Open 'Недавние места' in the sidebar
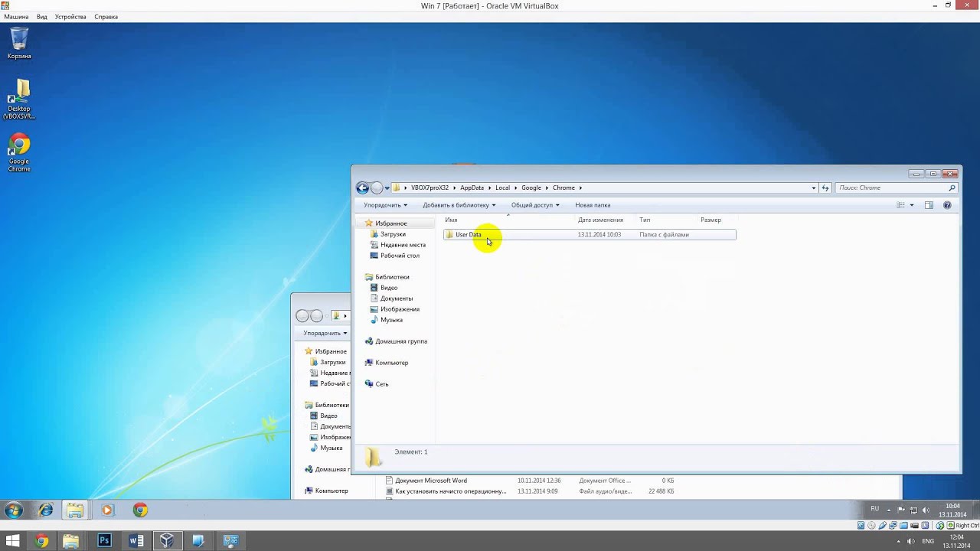The width and height of the screenshot is (980, 551). tap(403, 245)
